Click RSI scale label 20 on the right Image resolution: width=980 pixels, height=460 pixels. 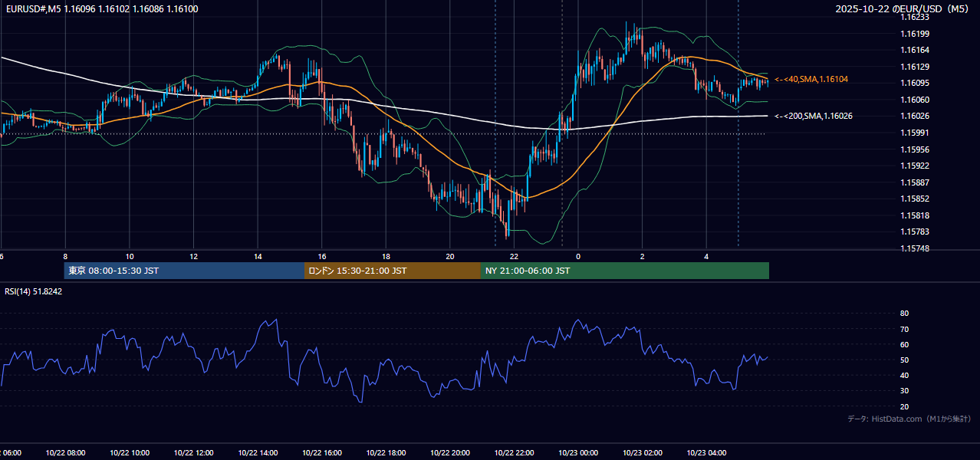point(904,406)
